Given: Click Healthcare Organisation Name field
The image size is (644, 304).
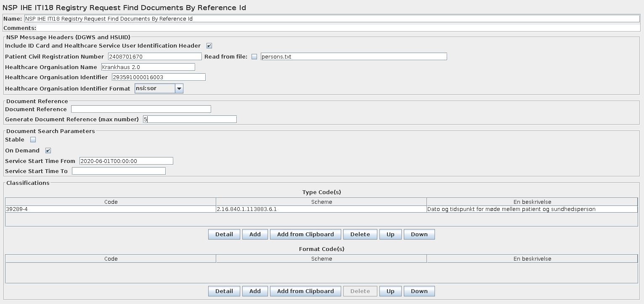Looking at the screenshot, I should coord(148,67).
